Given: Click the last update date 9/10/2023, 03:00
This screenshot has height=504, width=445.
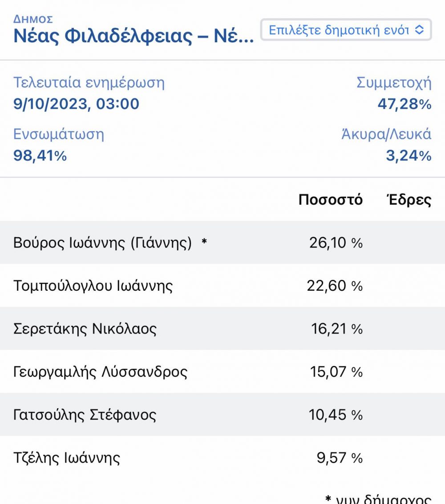Looking at the screenshot, I should (x=76, y=104).
